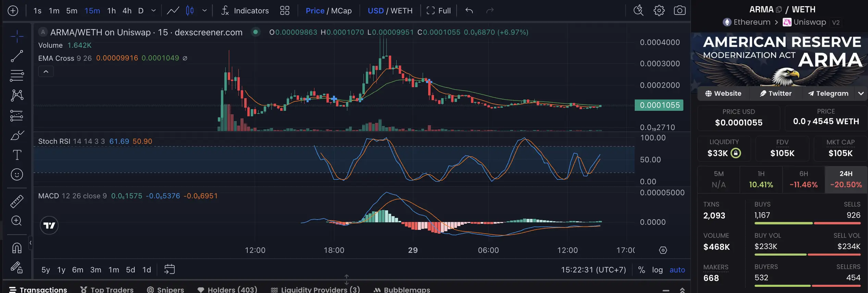Enter fullscreen with Full button
The height and width of the screenshot is (293, 868).
tap(438, 11)
